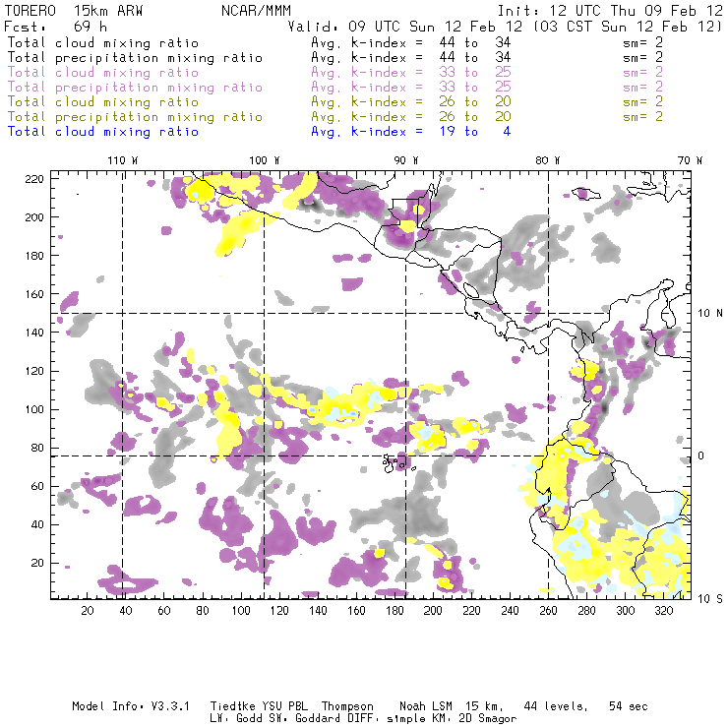Select olive 'Total cloud mixing ratio' legend row
This screenshot has width=728, height=728.
pyautogui.click(x=335, y=101)
